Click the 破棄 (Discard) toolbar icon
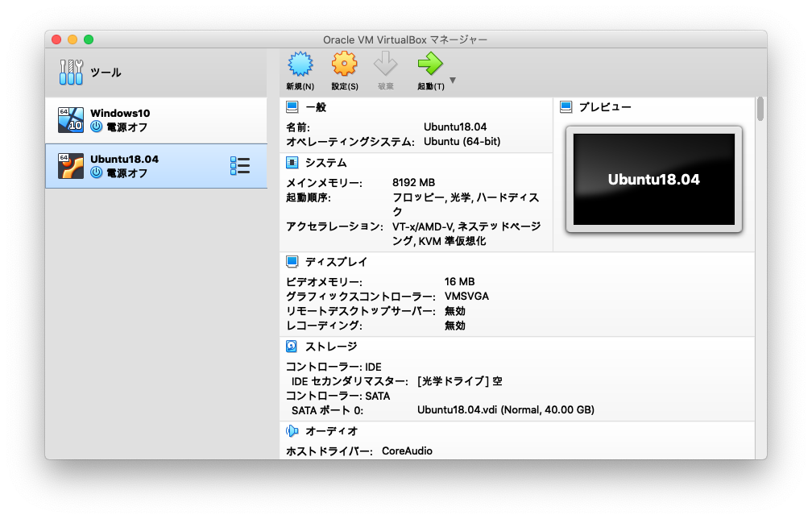This screenshot has width=812, height=519. point(386,64)
